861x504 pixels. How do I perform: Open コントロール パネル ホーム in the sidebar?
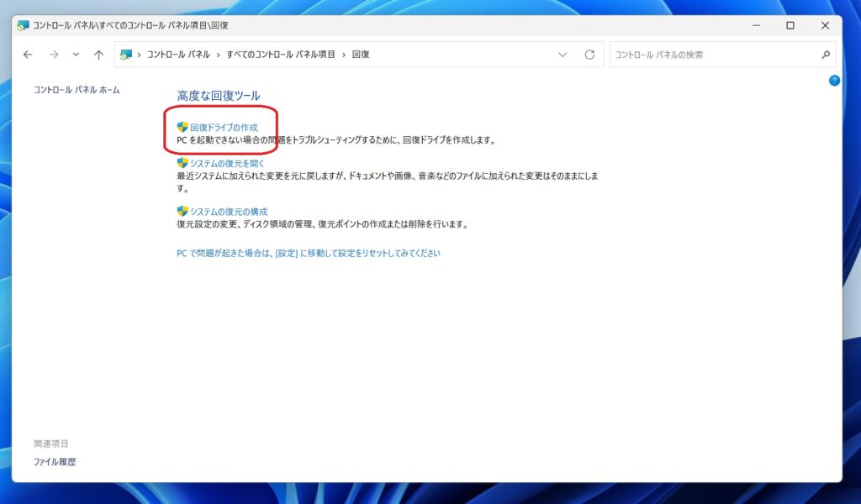[77, 90]
